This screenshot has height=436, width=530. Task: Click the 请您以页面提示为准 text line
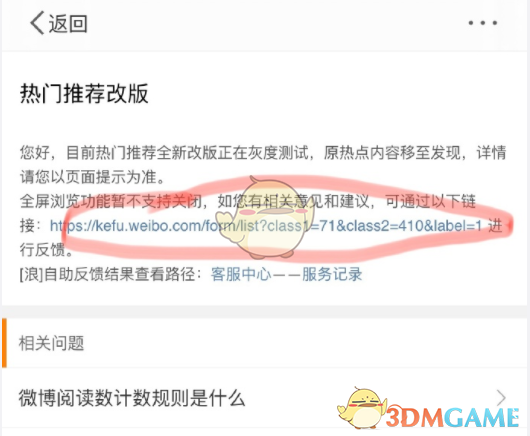tap(92, 177)
